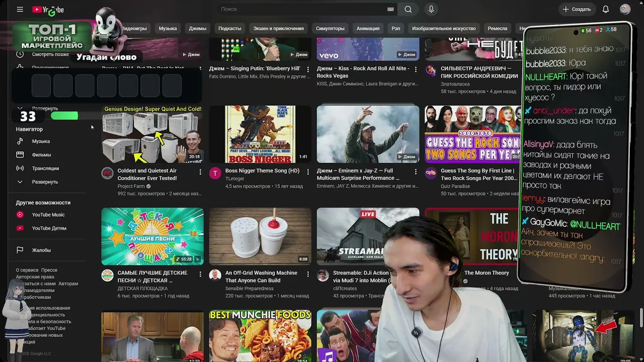Open the notifications bell

tap(606, 9)
